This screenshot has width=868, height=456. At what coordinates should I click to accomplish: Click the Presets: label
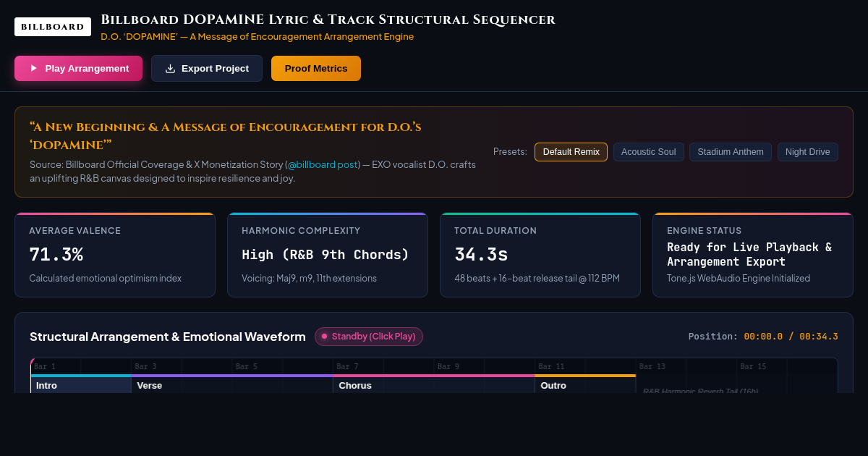coord(510,152)
